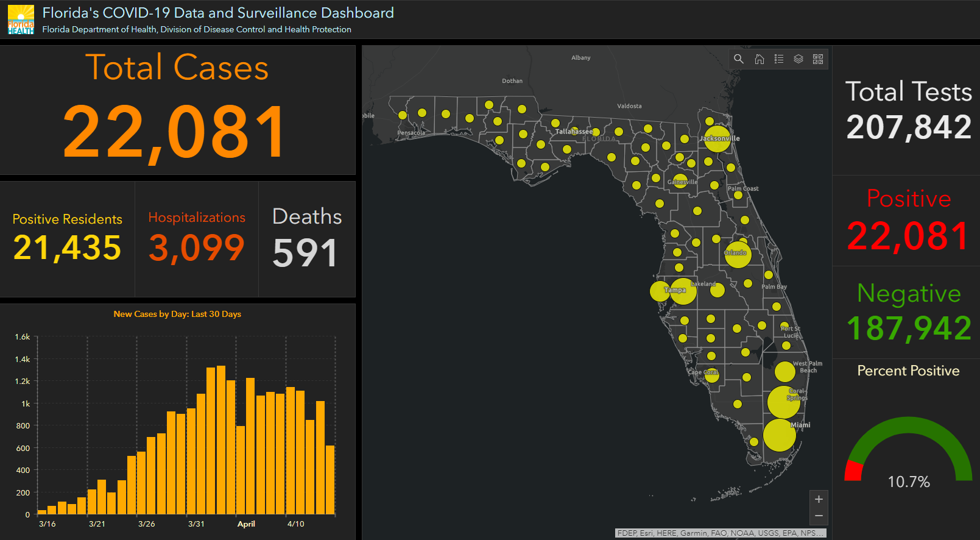
Task: Click the Deaths 591 value
Action: click(305, 253)
